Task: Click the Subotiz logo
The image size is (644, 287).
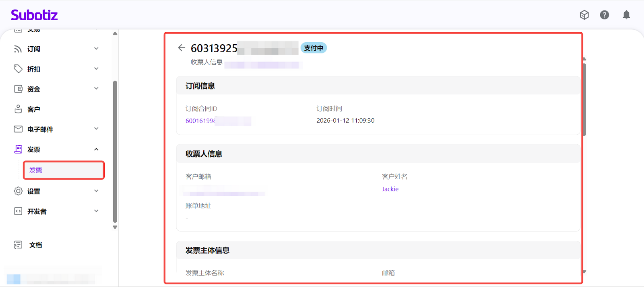Action: click(34, 15)
